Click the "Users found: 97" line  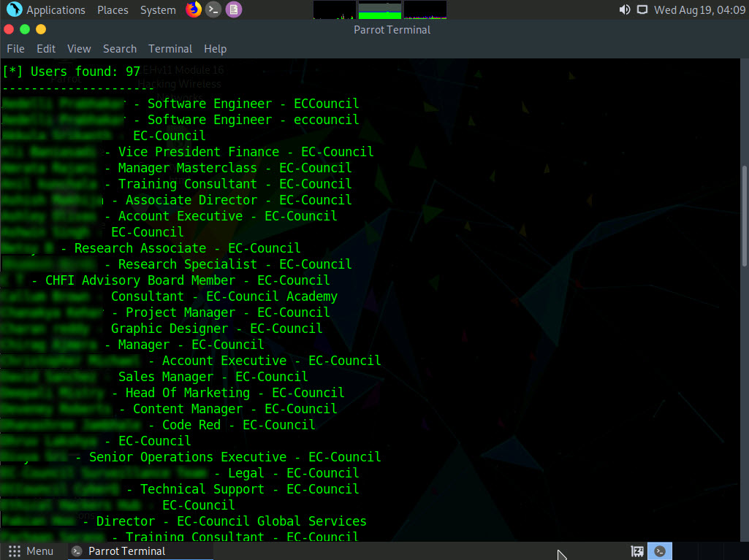point(72,72)
